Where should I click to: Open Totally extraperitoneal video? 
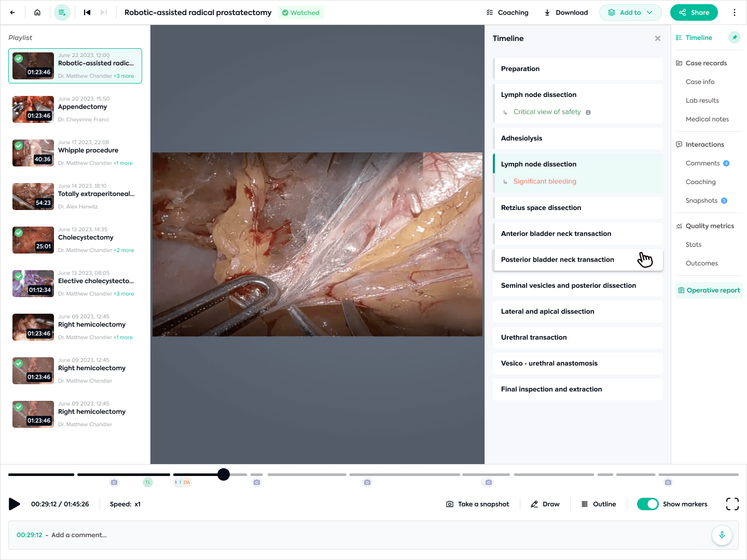75,197
